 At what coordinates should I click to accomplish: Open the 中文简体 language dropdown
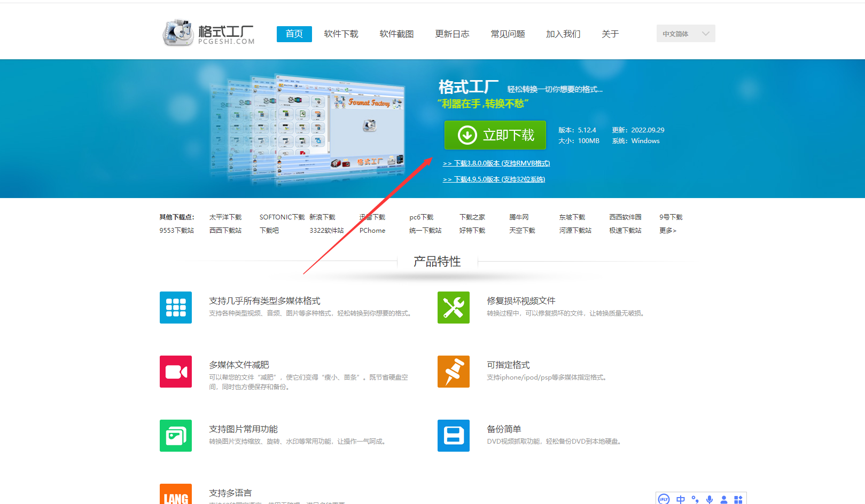[685, 33]
